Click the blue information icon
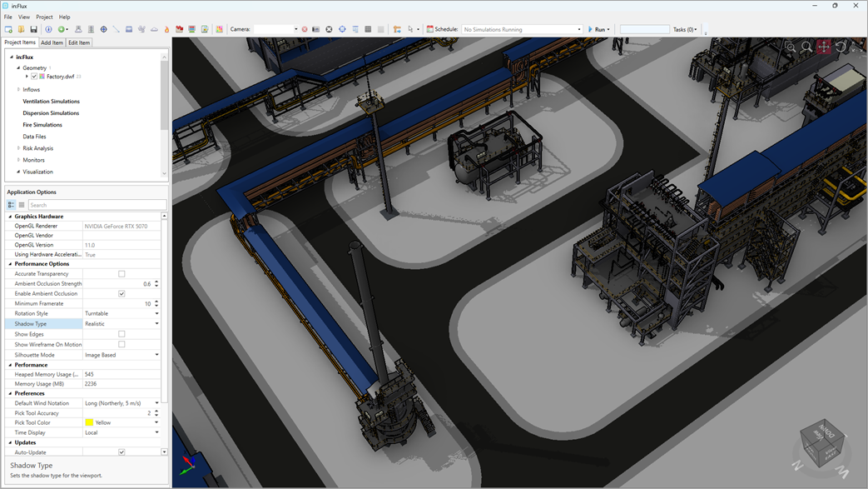This screenshot has height=489, width=868. pos(49,29)
